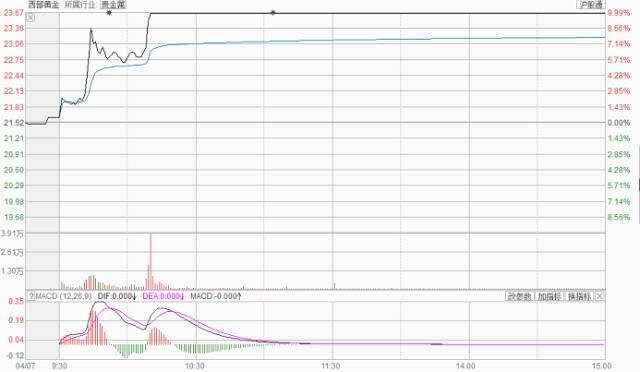The height and width of the screenshot is (372, 640).
Task: Click the tallest red volume bar near 10:10
Action: (151, 261)
